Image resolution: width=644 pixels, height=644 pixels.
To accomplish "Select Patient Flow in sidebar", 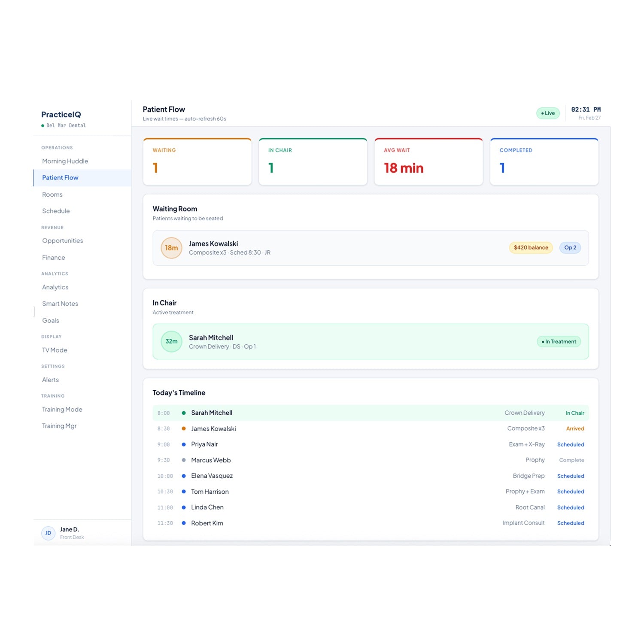I will pos(82,178).
